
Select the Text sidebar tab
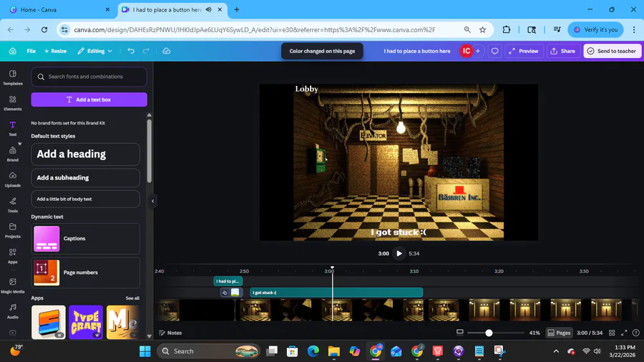[13, 129]
